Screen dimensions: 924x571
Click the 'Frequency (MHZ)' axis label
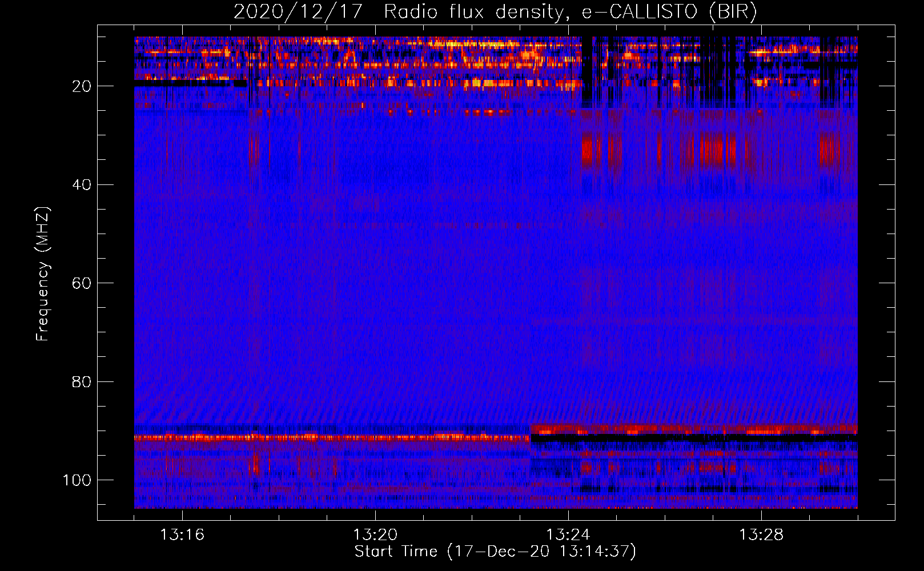[x=43, y=274]
